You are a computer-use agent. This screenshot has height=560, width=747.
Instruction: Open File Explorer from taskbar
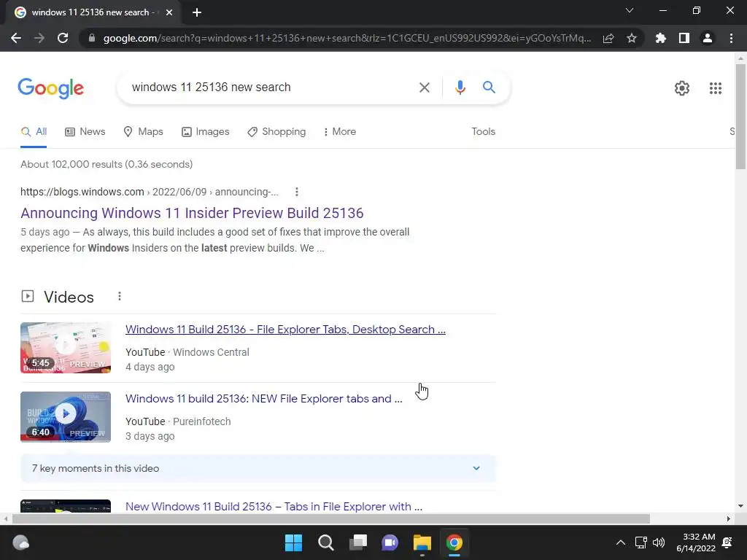tap(422, 542)
